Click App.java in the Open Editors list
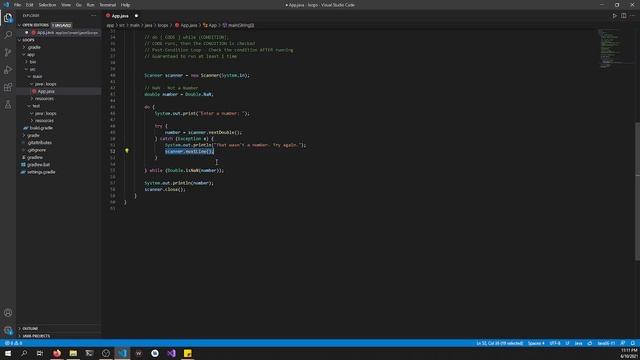The height and width of the screenshot is (360, 640). [x=59, y=33]
